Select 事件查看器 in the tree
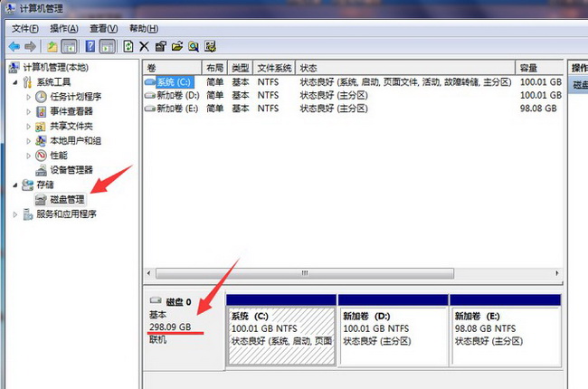The height and width of the screenshot is (389, 588). pos(71,111)
